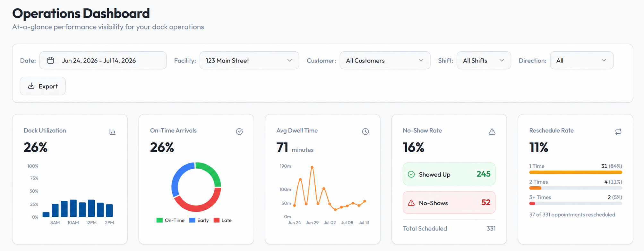Open the date range picker Jun 24 - Jul 14
This screenshot has width=644, height=251.
[x=103, y=60]
